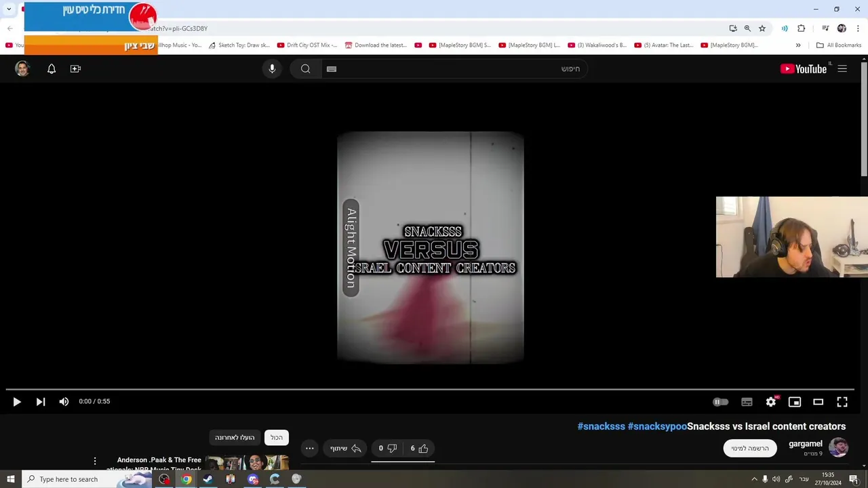This screenshot has width=868, height=488.
Task: Open the gargamel channel name
Action: pyautogui.click(x=805, y=444)
